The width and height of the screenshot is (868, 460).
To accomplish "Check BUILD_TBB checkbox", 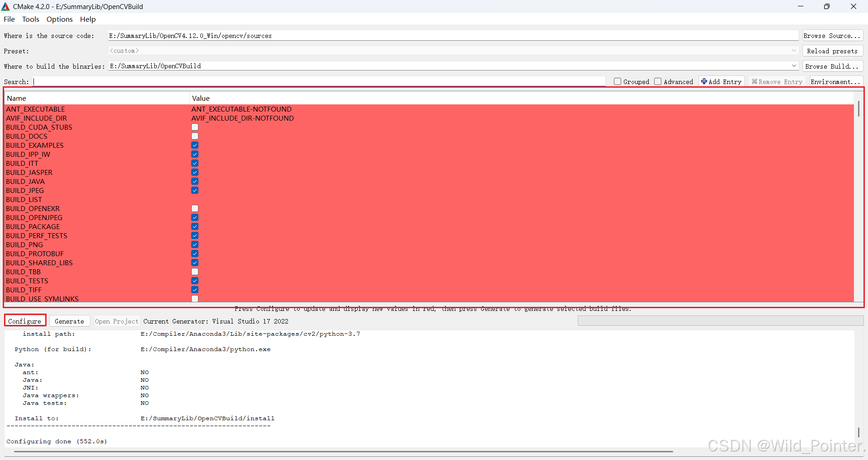I will [195, 272].
